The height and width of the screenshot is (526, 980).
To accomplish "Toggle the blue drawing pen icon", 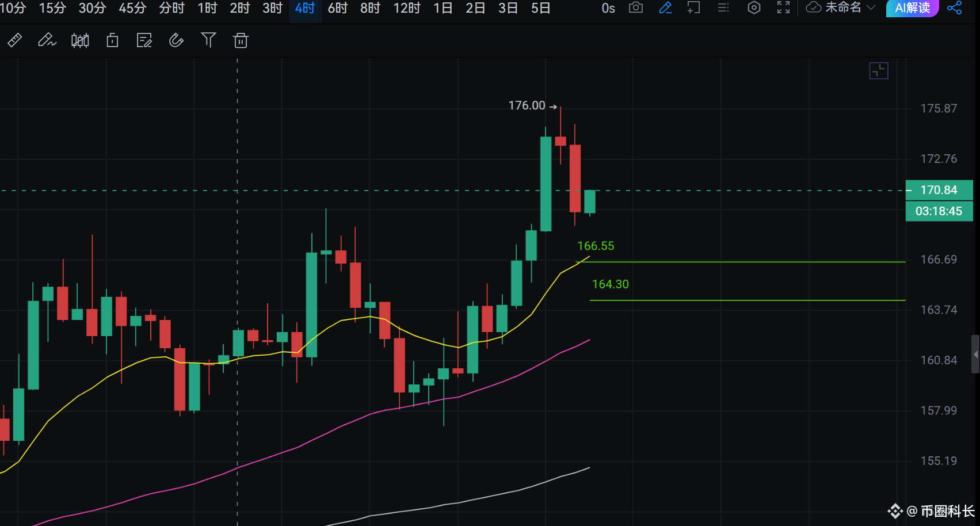I will click(665, 7).
